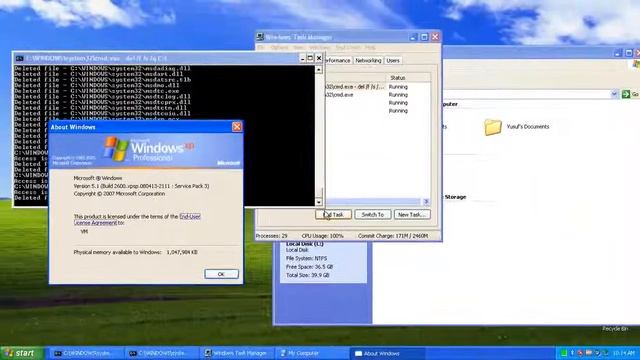This screenshot has width=640, height=360.
Task: Click End Task in Task Manager
Action: [333, 214]
